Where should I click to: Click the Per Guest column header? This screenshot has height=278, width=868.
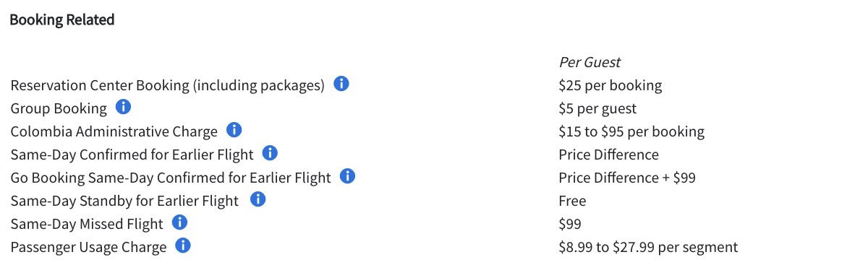point(590,62)
